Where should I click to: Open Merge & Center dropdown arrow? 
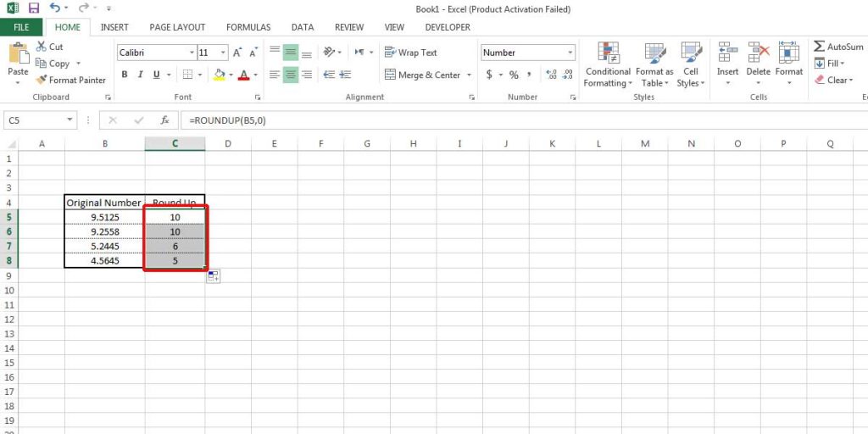(469, 75)
